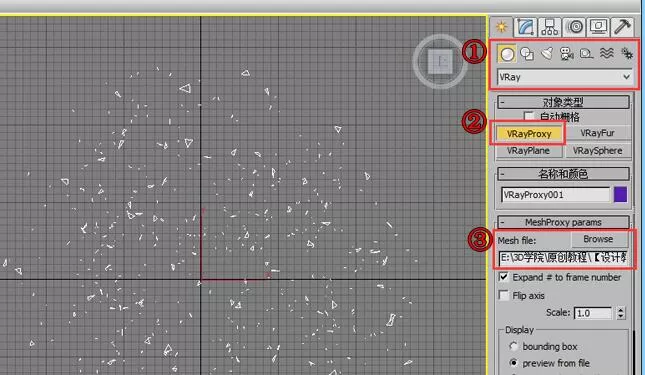
Task: Click the Scale value field
Action: point(593,313)
